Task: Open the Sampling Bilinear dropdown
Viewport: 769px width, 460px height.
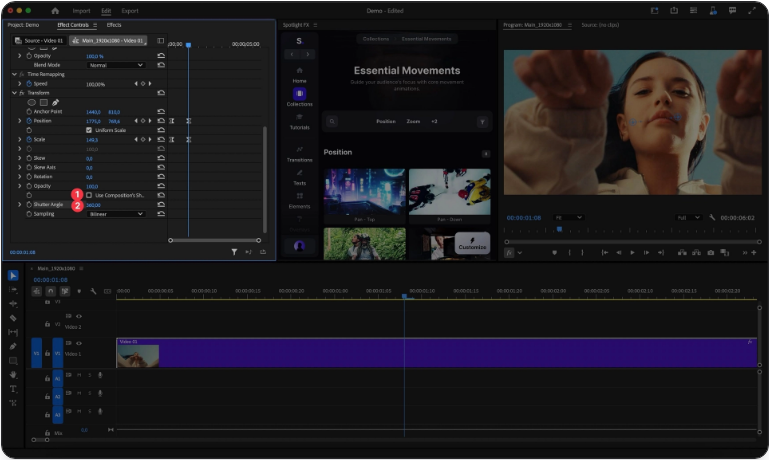Action: (x=116, y=214)
